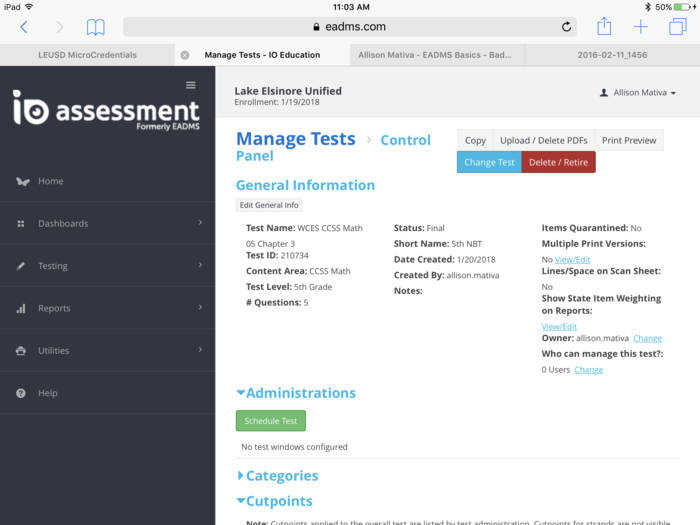Tap the Safari back arrow
This screenshot has width=700, height=525.
tap(24, 27)
